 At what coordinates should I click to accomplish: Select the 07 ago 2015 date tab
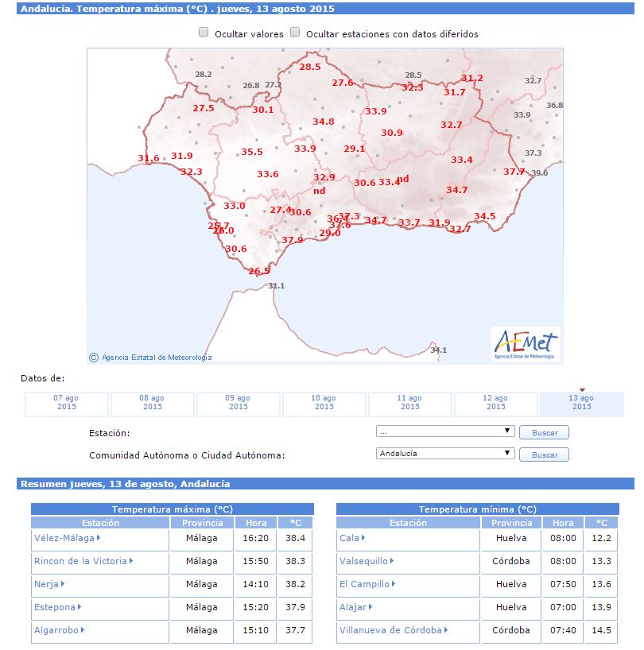66,404
